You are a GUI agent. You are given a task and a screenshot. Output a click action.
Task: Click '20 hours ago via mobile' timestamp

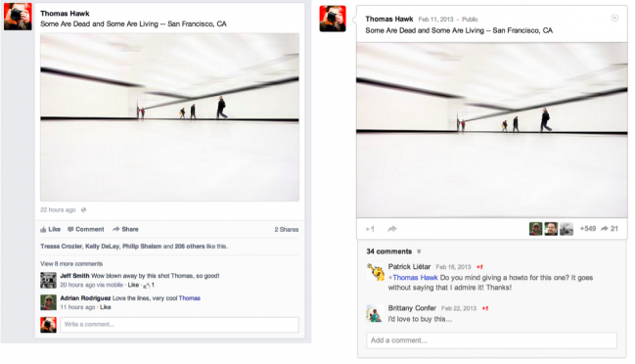coord(92,285)
